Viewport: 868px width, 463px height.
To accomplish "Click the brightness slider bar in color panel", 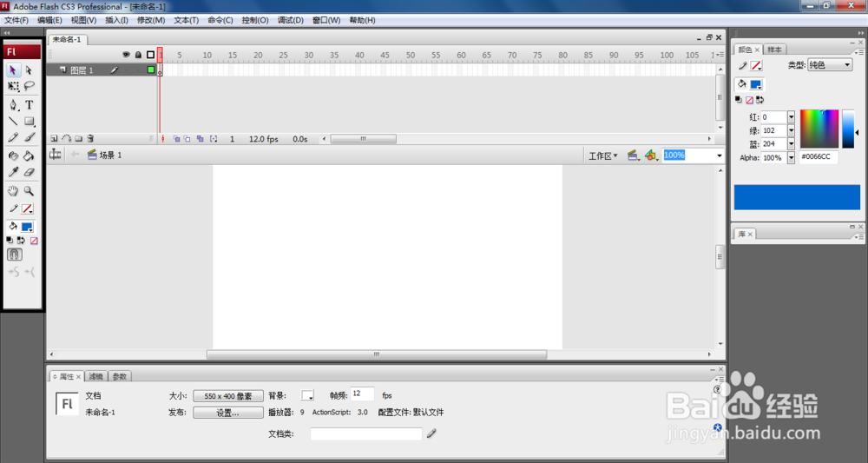I will pos(848,129).
